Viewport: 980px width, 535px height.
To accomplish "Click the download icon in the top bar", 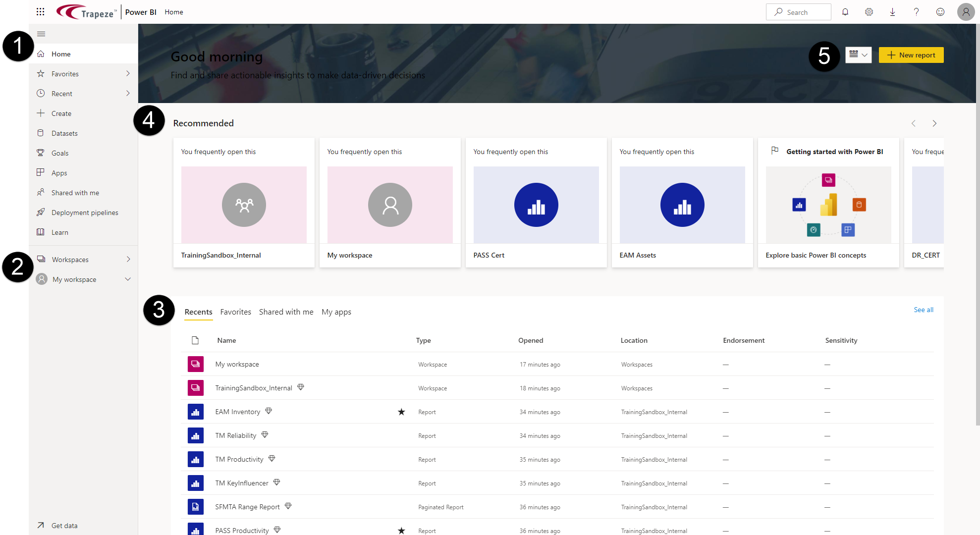I will pyautogui.click(x=892, y=11).
